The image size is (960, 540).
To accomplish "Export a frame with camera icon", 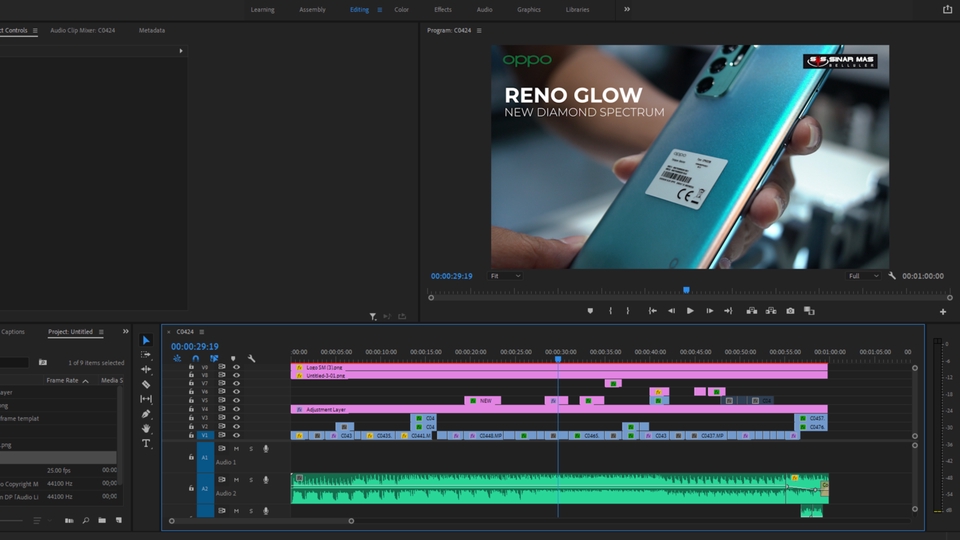I will coord(790,311).
